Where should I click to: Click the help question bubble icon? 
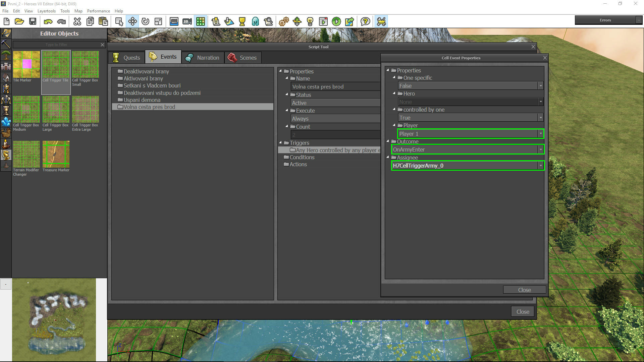[x=365, y=21]
